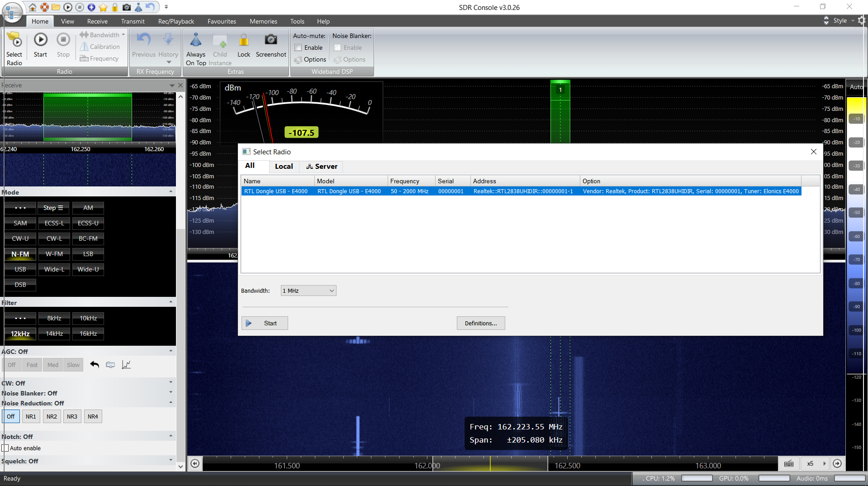Screen dimensions: 868x486
Task: Open the Rec/Playback ribbon tab
Action: pos(176,21)
